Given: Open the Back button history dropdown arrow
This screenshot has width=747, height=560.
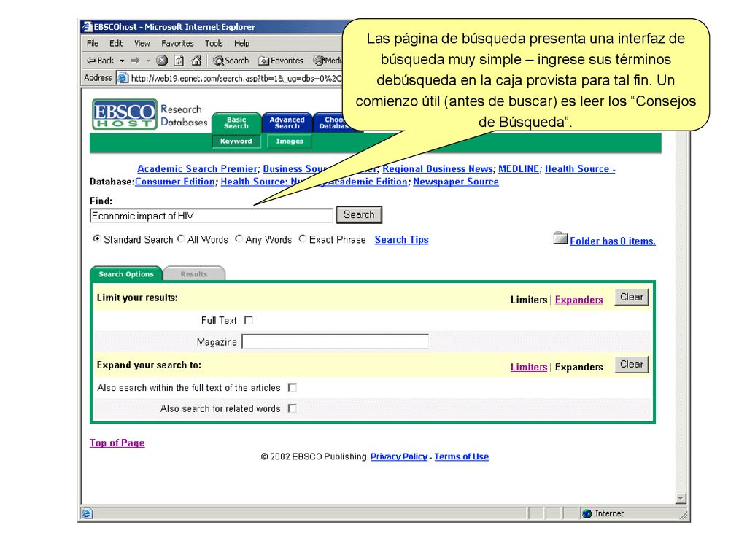Looking at the screenshot, I should pyautogui.click(x=122, y=61).
